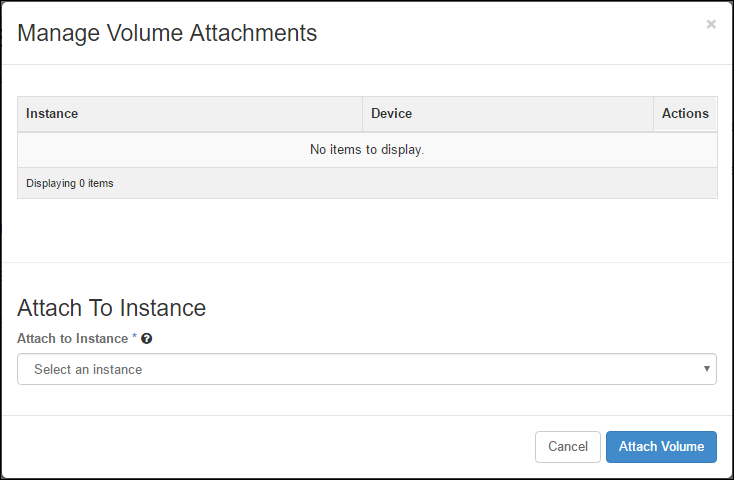
Task: Click the help question mark icon
Action: pyautogui.click(x=147, y=339)
